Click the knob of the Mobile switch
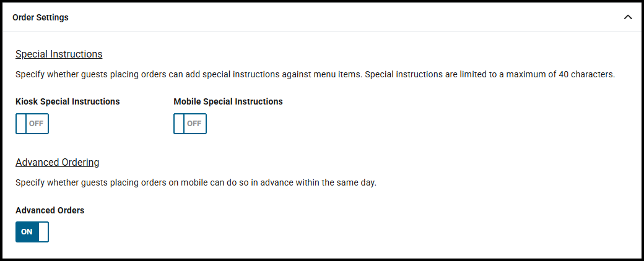The width and height of the screenshot is (644, 261). 180,124
